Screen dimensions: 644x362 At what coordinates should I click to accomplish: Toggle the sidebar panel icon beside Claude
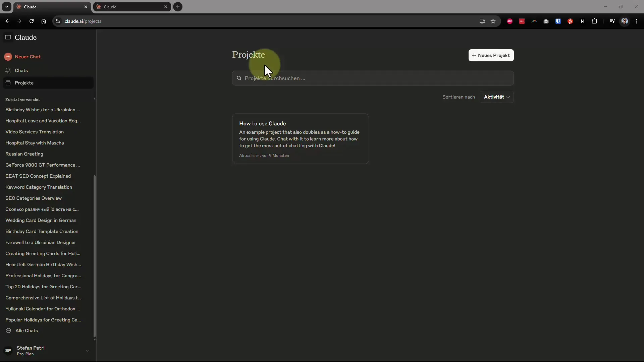coord(8,37)
